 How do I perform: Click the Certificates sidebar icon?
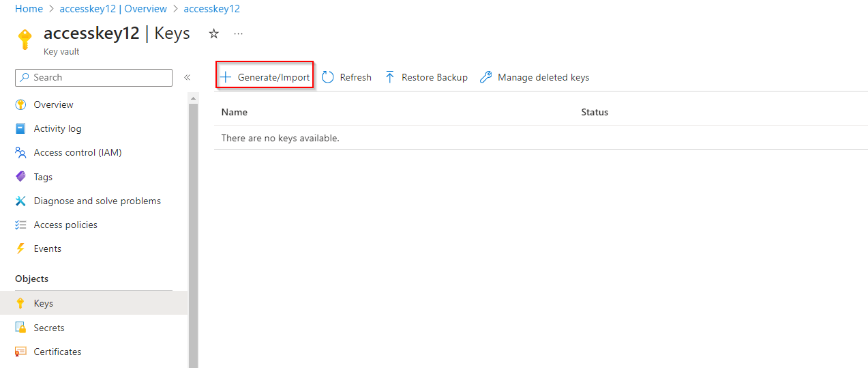click(20, 352)
